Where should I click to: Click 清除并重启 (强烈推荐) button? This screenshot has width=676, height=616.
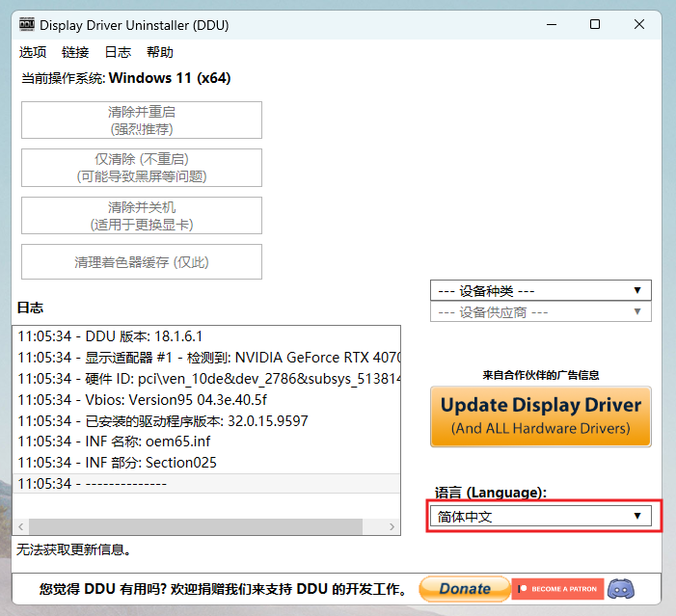pos(142,121)
